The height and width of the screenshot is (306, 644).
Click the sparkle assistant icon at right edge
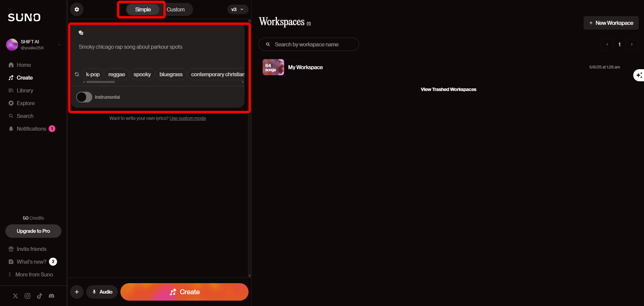pyautogui.click(x=639, y=75)
